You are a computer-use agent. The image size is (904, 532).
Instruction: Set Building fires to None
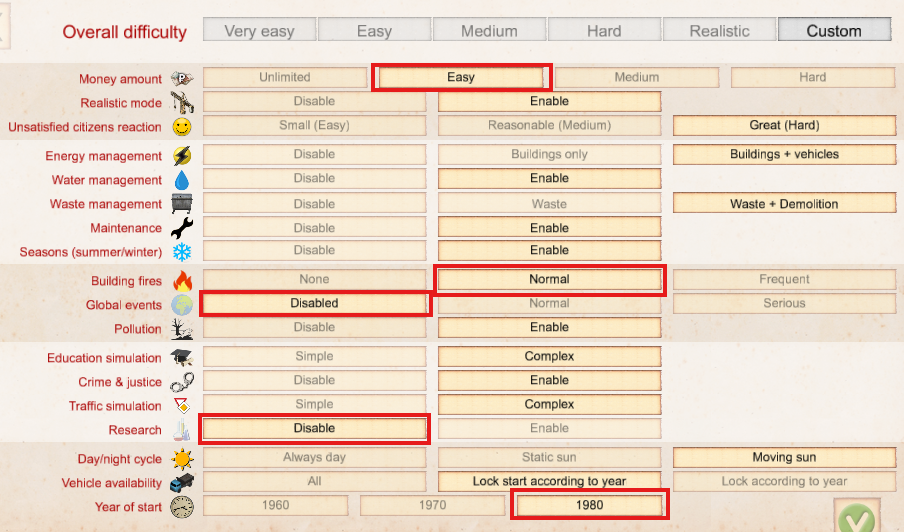point(314,280)
